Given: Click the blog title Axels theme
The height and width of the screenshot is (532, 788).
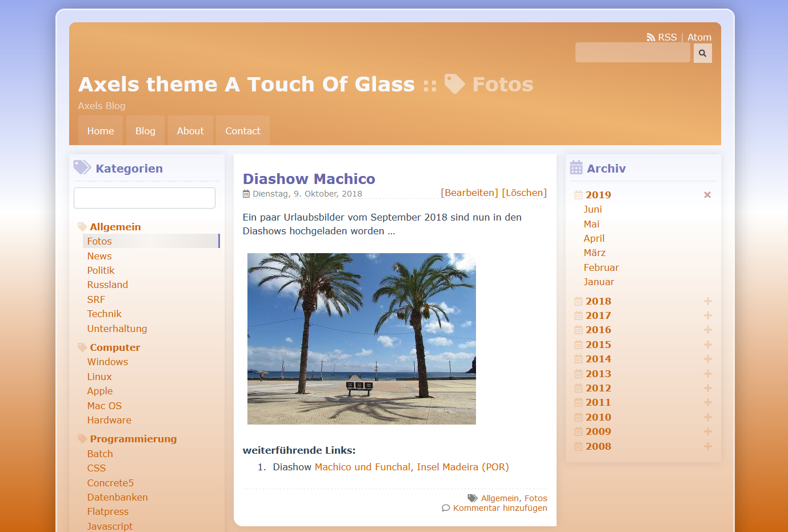Looking at the screenshot, I should 246,84.
